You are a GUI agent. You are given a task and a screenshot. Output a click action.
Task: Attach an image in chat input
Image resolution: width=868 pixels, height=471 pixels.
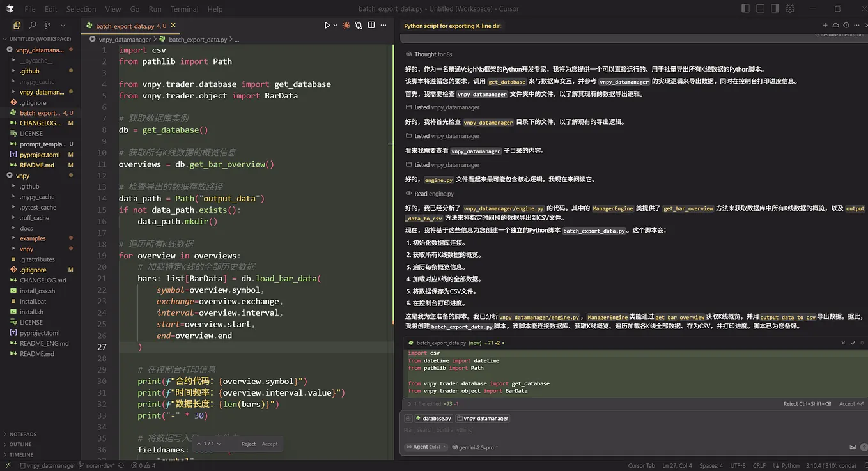[x=853, y=447]
